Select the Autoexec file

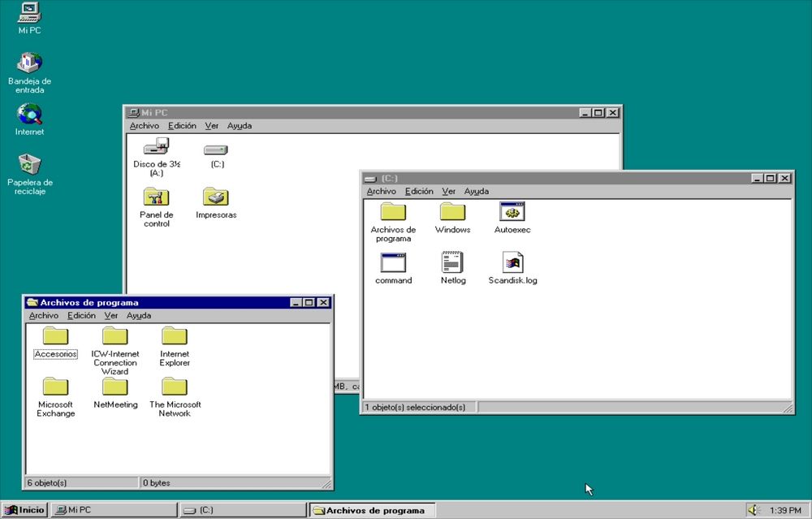coord(512,213)
